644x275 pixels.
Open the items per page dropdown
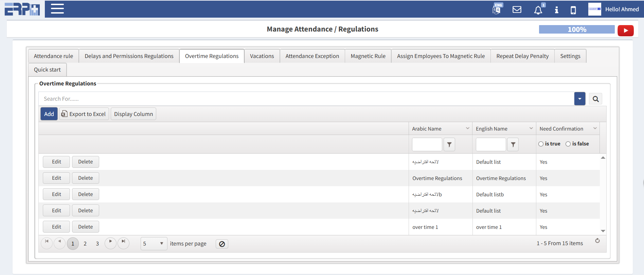pos(154,243)
